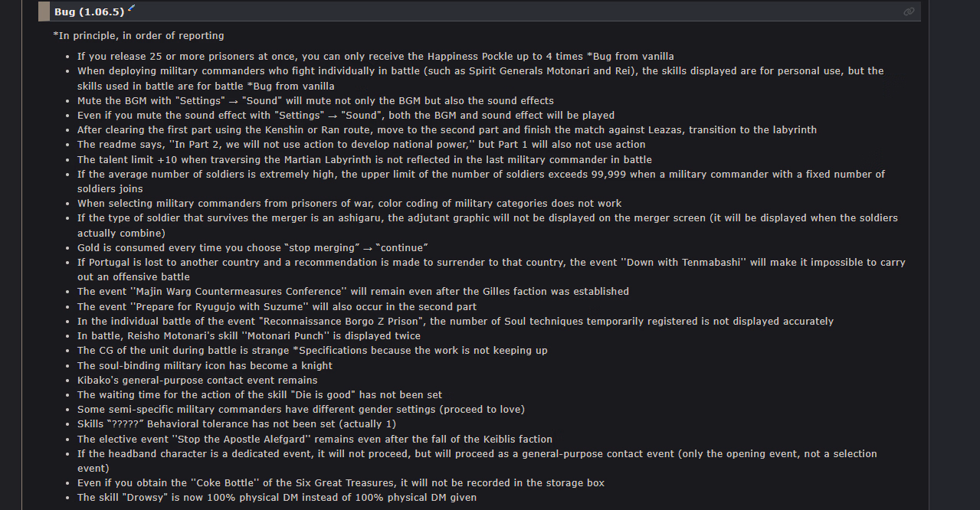Click the "Stop the Apostle Alefgard" entry
The height and width of the screenshot is (510, 980).
click(x=314, y=439)
